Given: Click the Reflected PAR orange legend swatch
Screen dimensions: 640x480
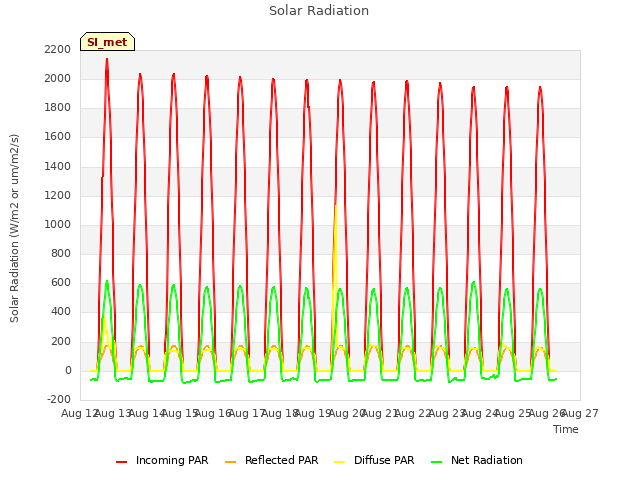Looking at the screenshot, I should tap(231, 462).
